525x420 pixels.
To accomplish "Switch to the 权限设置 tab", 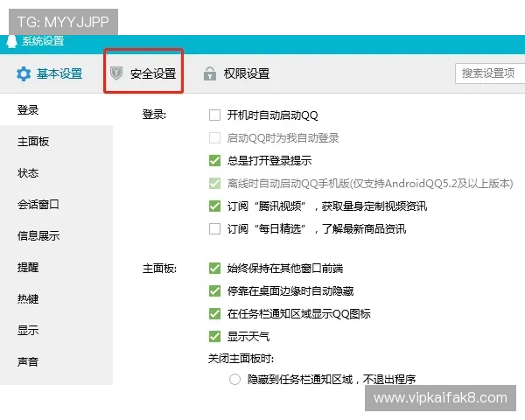I will click(237, 73).
